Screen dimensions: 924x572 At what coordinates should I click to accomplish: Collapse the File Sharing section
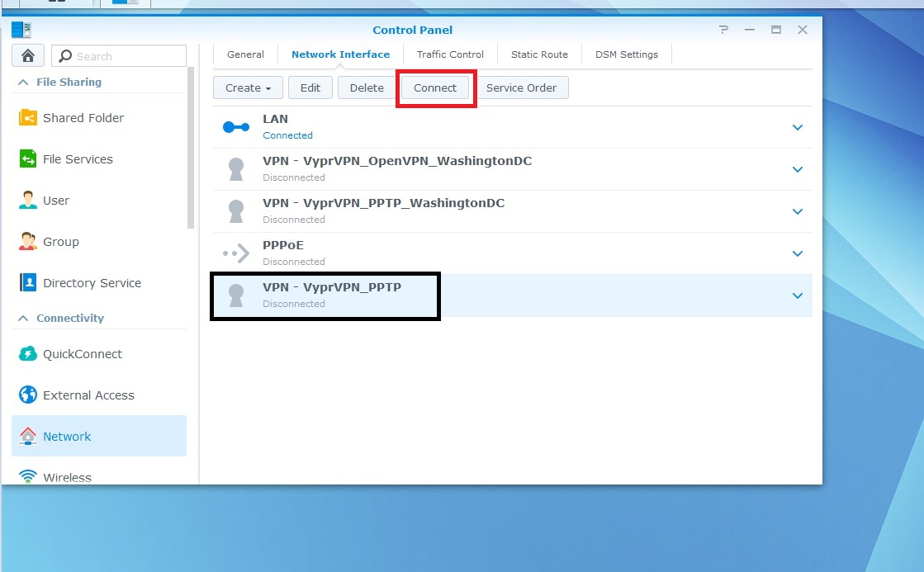point(23,82)
